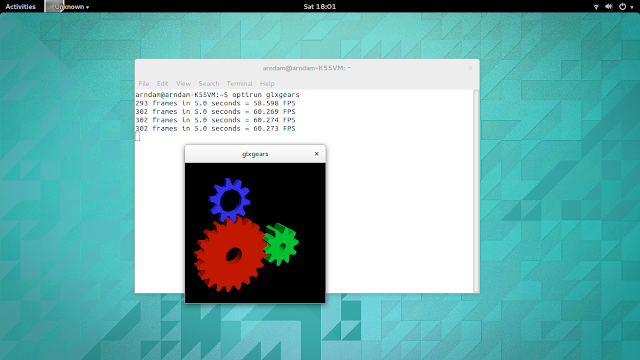Open the Activities overview
The width and height of the screenshot is (640, 360).
20,7
